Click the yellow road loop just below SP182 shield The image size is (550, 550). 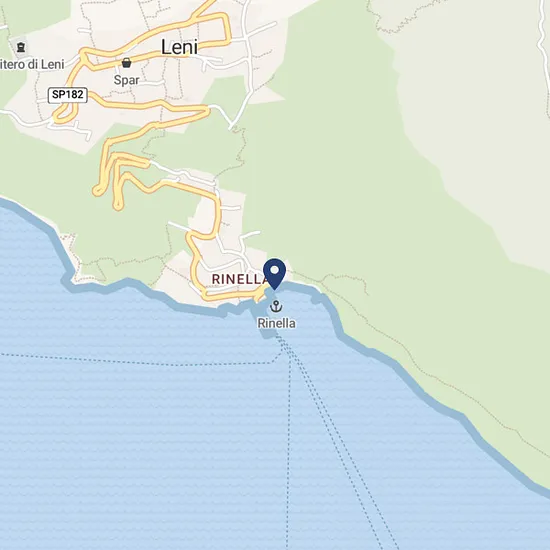[x=65, y=114]
